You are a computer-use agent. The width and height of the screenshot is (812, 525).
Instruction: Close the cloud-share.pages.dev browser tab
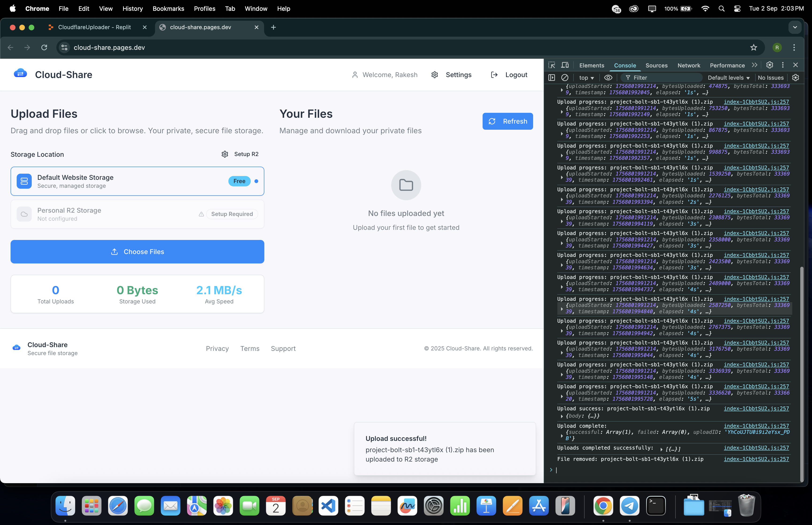click(x=257, y=27)
